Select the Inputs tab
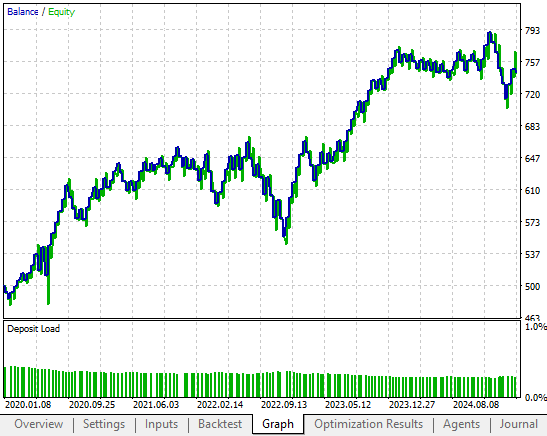The width and height of the screenshot is (547, 436). (161, 424)
